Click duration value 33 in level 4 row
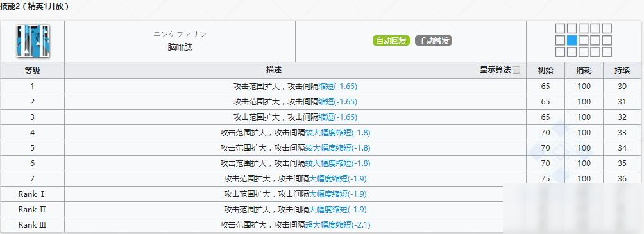The height and width of the screenshot is (234, 644). tap(622, 133)
